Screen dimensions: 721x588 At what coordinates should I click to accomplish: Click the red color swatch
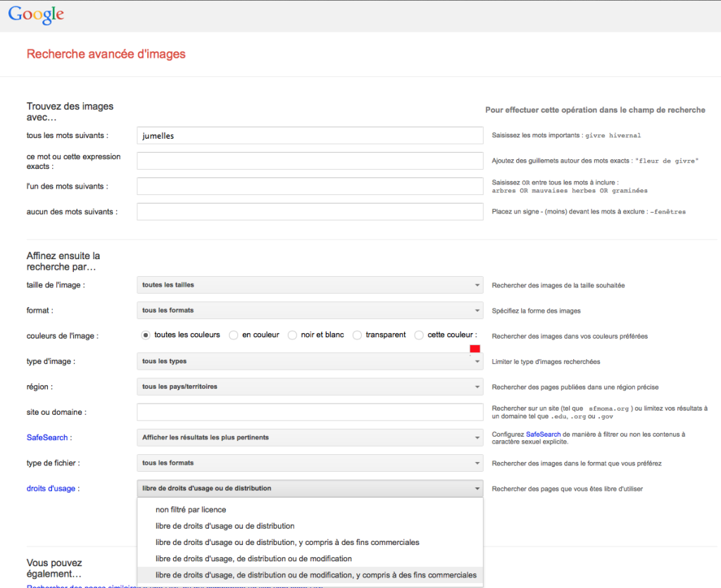[x=475, y=349]
